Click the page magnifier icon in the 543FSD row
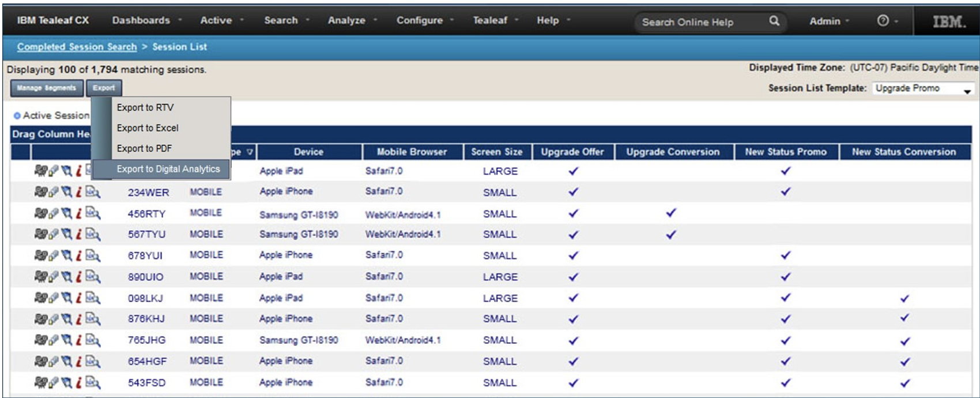Screen dimensions: 980x398 tap(92, 382)
